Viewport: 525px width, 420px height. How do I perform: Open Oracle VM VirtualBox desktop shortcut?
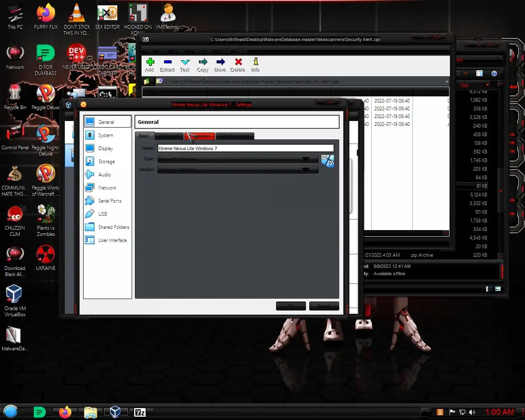[x=15, y=301]
